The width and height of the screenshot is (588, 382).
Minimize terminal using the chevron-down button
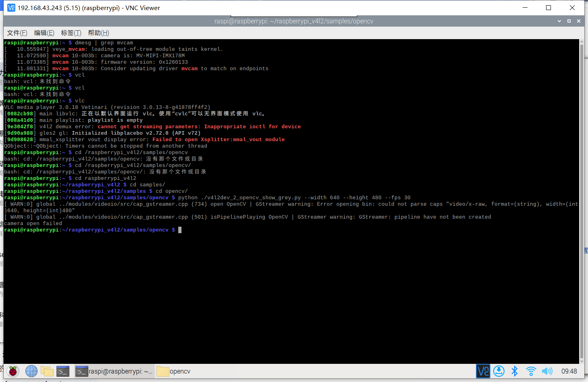tap(559, 21)
